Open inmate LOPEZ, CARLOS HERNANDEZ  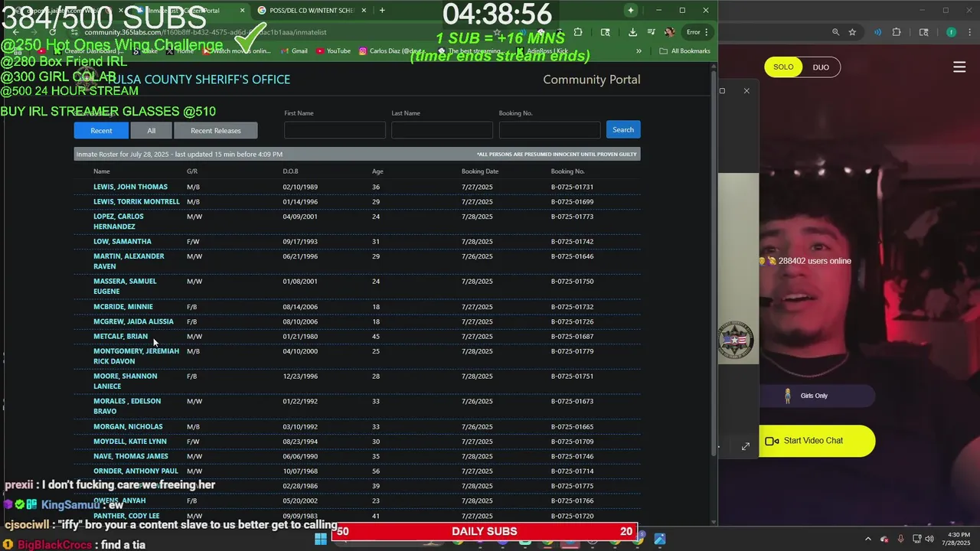pyautogui.click(x=119, y=221)
